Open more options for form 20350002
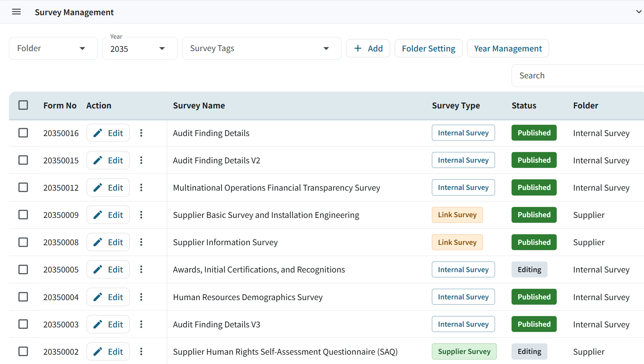The width and height of the screenshot is (644, 364). 141,351
